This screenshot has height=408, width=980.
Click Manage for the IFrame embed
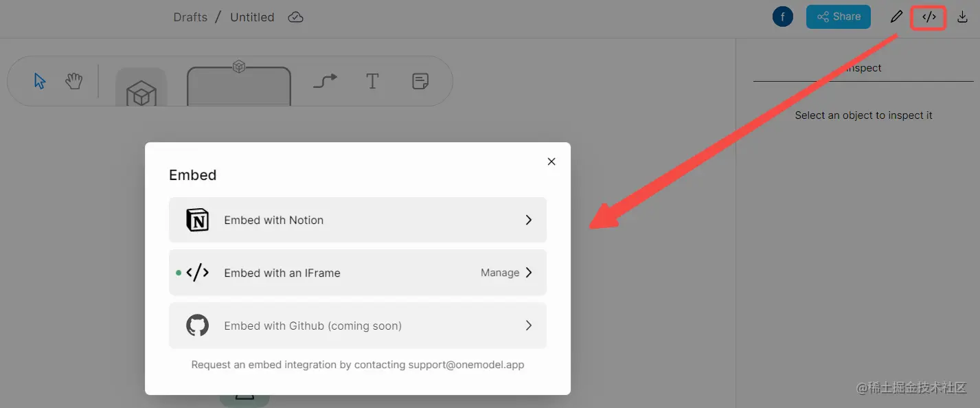(x=500, y=273)
